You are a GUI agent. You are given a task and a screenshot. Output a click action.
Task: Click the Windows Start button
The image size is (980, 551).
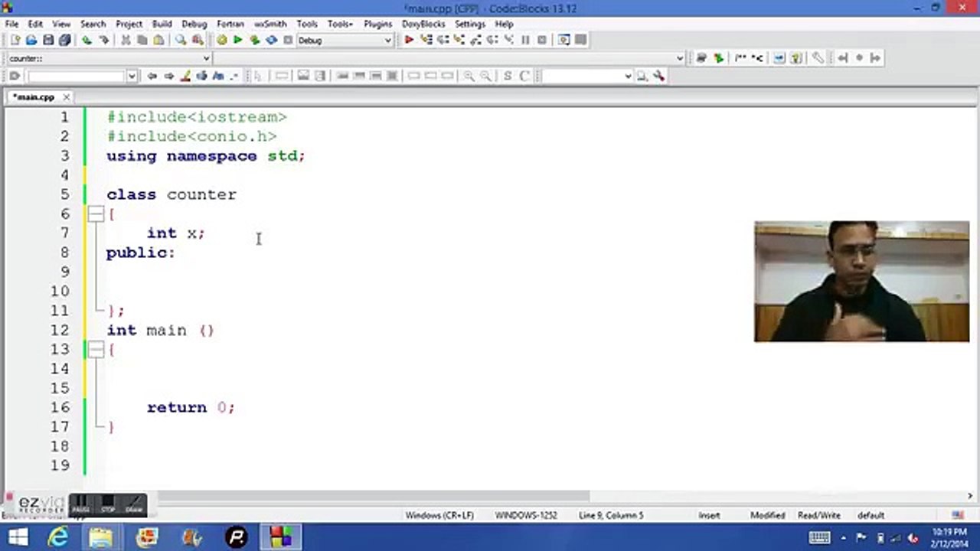(x=17, y=537)
